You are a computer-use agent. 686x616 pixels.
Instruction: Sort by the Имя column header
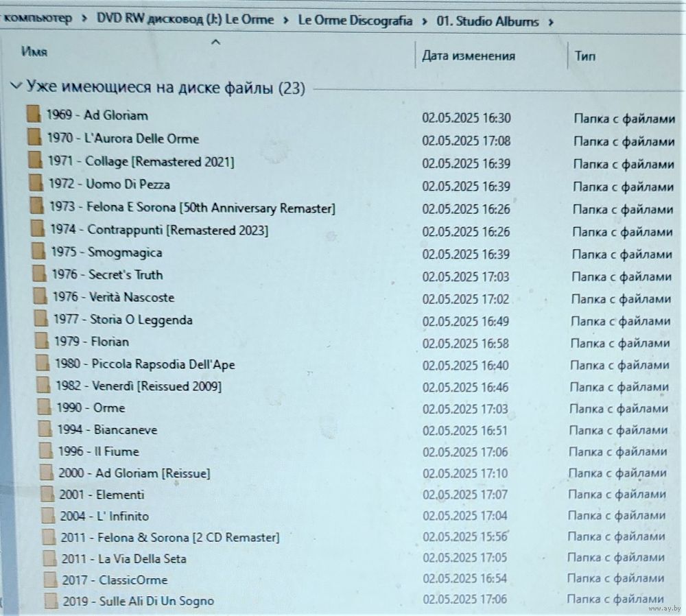click(x=34, y=51)
